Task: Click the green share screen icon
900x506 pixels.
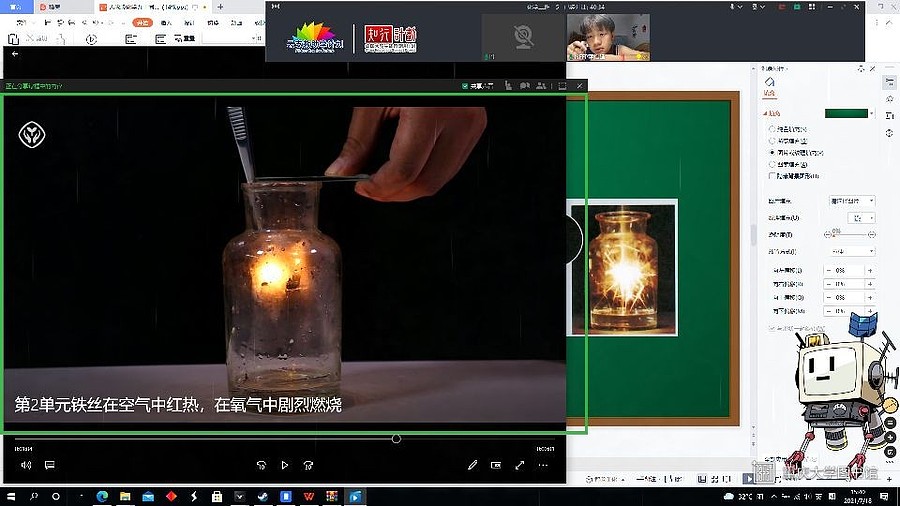Action: click(x=797, y=7)
